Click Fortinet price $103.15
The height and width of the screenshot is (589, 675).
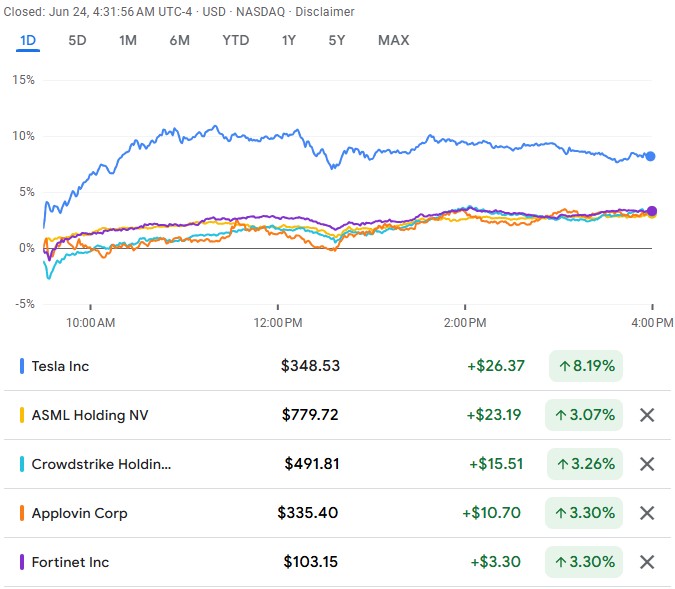[x=311, y=562]
